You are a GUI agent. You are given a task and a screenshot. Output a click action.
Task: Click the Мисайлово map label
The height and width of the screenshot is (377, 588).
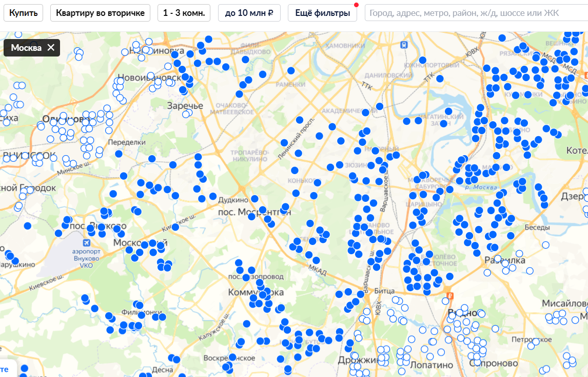click(565, 303)
